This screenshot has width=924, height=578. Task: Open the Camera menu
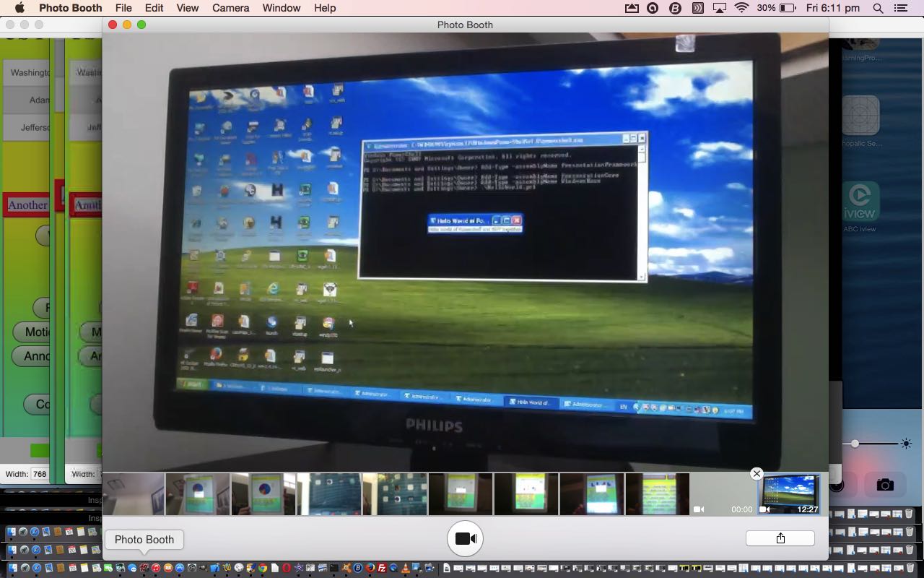(230, 8)
